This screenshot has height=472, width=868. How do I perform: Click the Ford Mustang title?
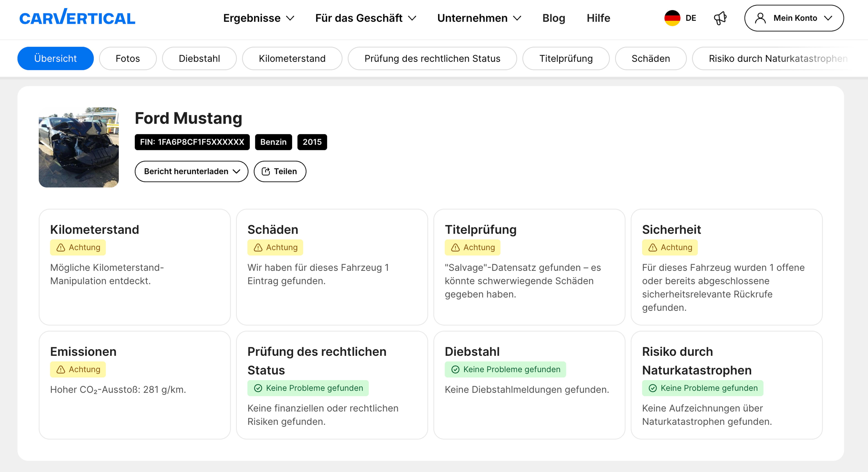188,118
